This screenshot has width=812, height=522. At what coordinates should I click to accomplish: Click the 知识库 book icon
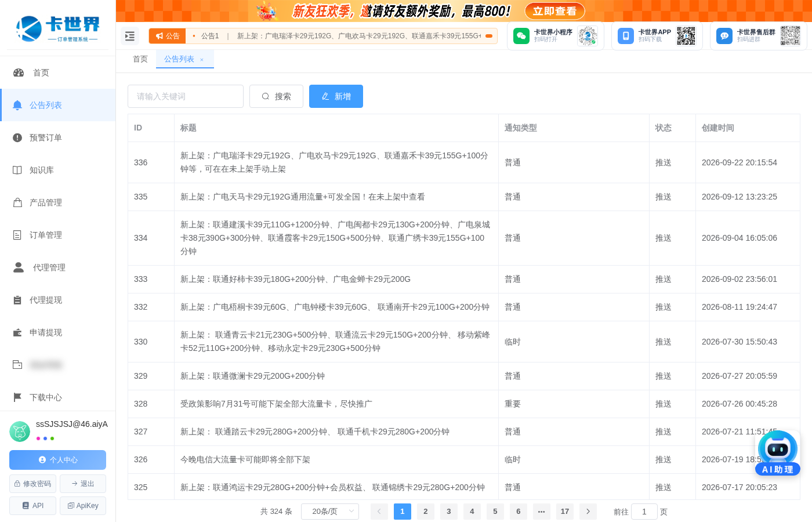click(17, 170)
